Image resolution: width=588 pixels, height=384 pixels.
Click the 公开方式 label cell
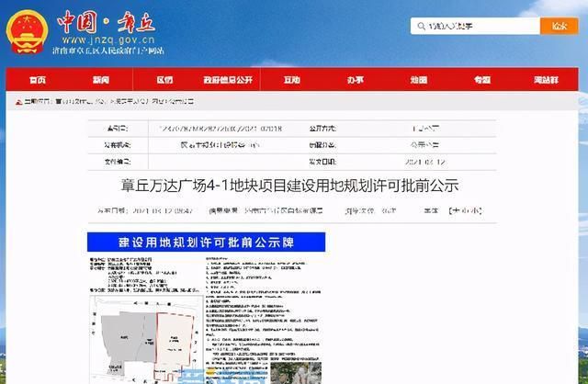(322, 129)
